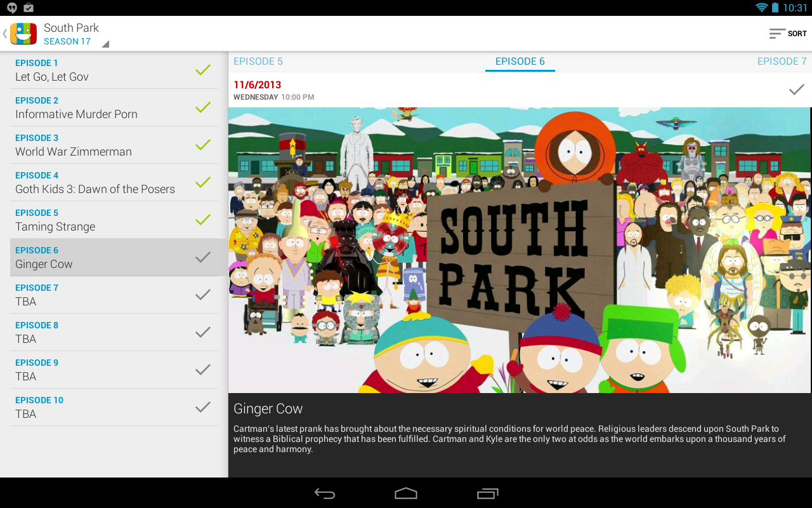This screenshot has width=812, height=508.
Task: Toggle watched checkmark for Taming Strange
Action: tap(203, 220)
